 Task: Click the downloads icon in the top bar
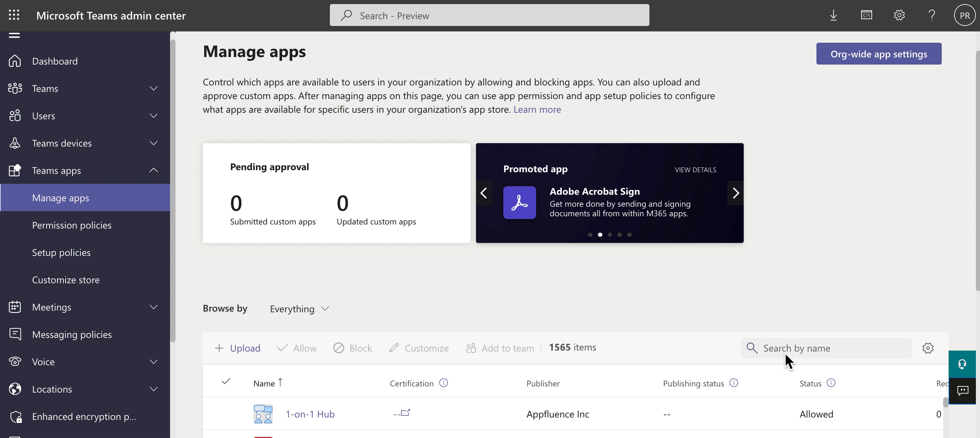click(x=834, y=15)
